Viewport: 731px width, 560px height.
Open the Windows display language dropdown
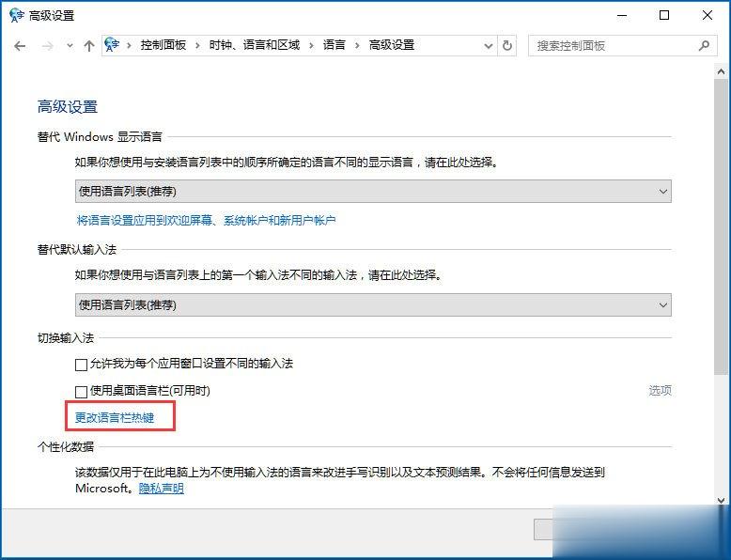(x=373, y=191)
